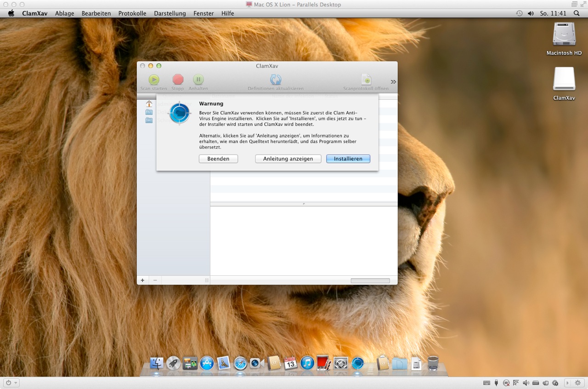Open the Fenster menu
This screenshot has height=389, width=588.
click(204, 13)
